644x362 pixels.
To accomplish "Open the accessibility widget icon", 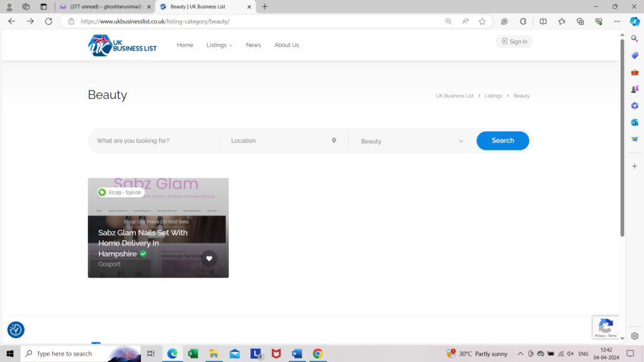I will (16, 329).
